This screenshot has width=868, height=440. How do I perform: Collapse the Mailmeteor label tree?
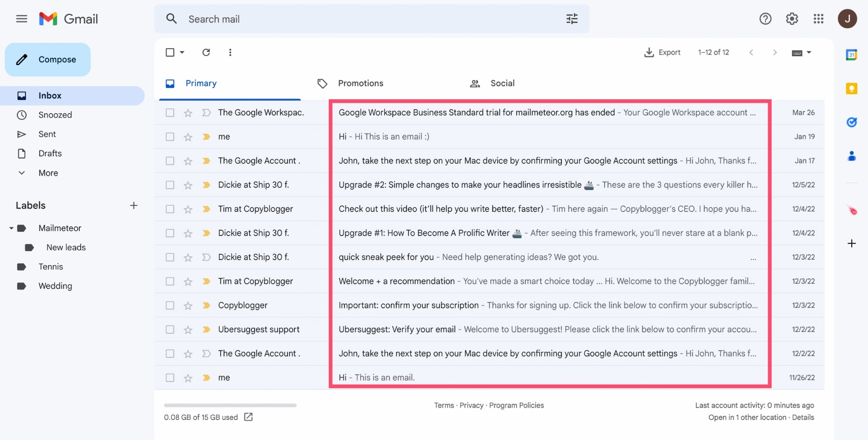click(x=11, y=228)
